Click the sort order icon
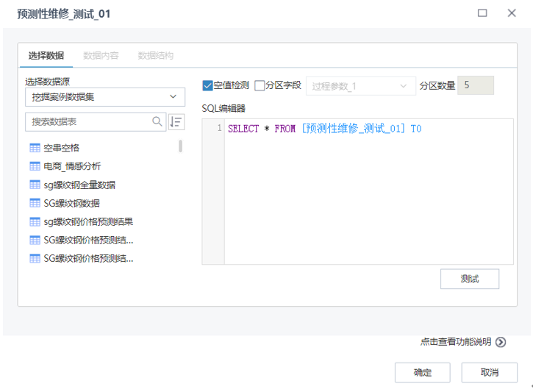This screenshot has height=392, width=533. pos(176,121)
